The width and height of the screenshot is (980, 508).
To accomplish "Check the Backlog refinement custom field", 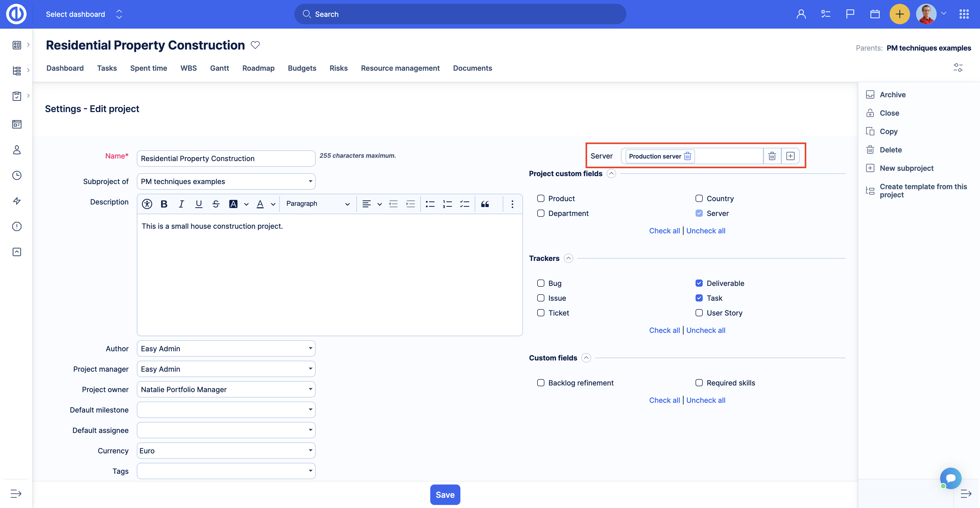I will [541, 382].
